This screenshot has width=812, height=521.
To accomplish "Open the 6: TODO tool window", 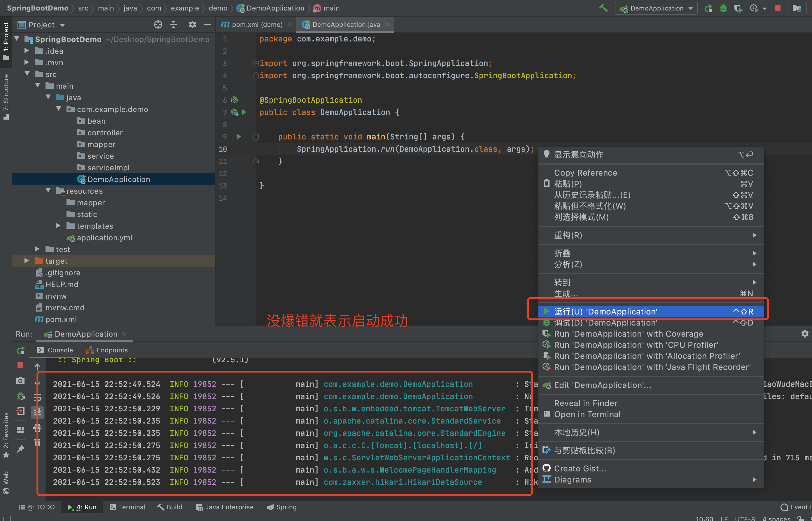I will coord(37,507).
